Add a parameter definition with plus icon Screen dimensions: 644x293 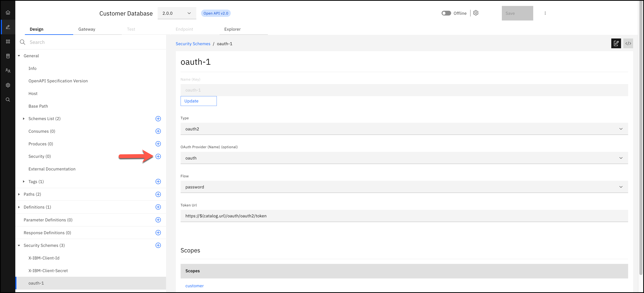click(158, 220)
